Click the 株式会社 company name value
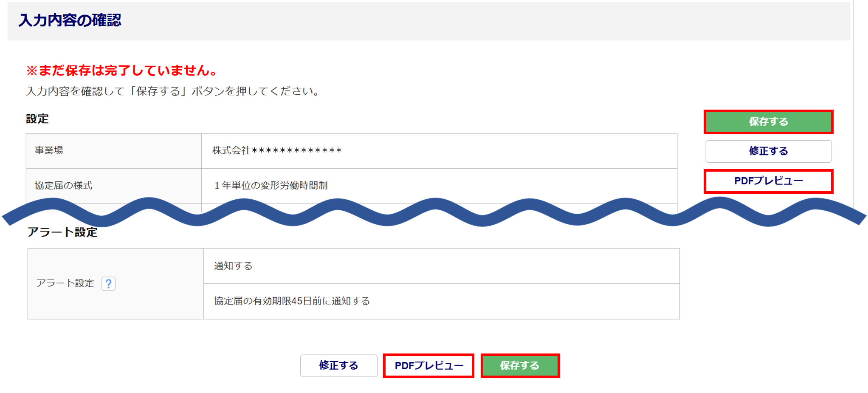The height and width of the screenshot is (393, 868). click(277, 150)
